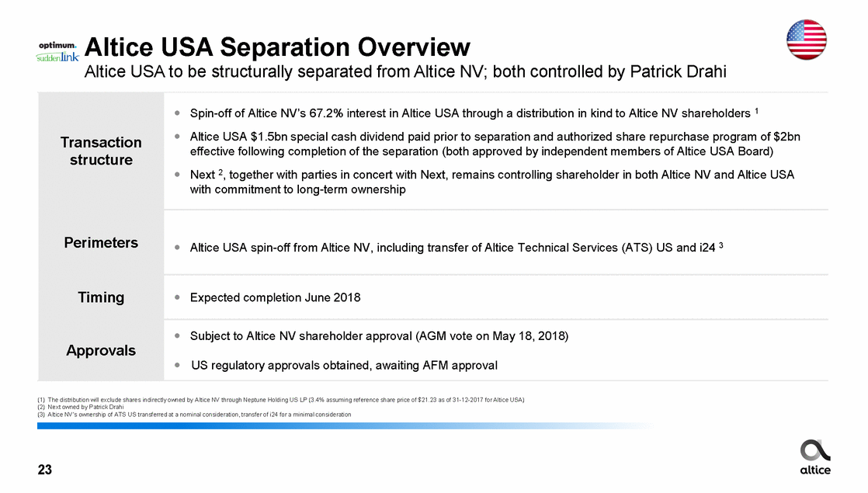Screen dimensions: 868x493
Task: Click footnote (1) about Neptune Holding US LP
Action: 281,399
